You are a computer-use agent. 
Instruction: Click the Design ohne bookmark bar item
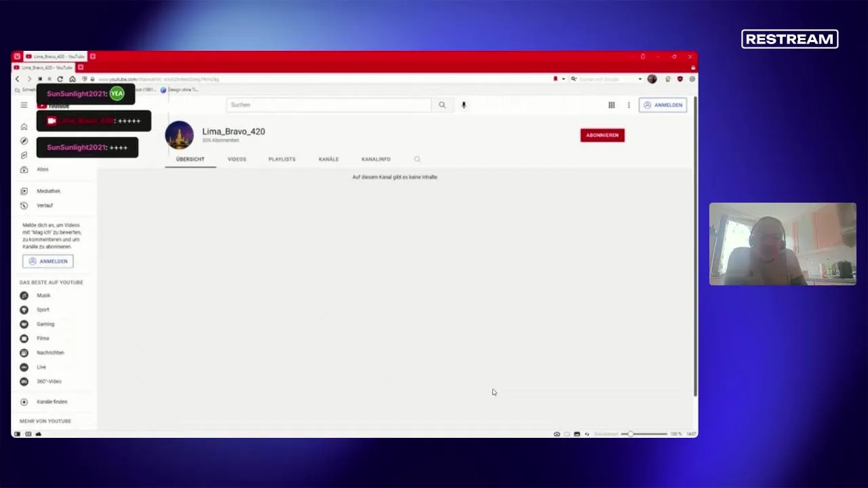point(180,89)
